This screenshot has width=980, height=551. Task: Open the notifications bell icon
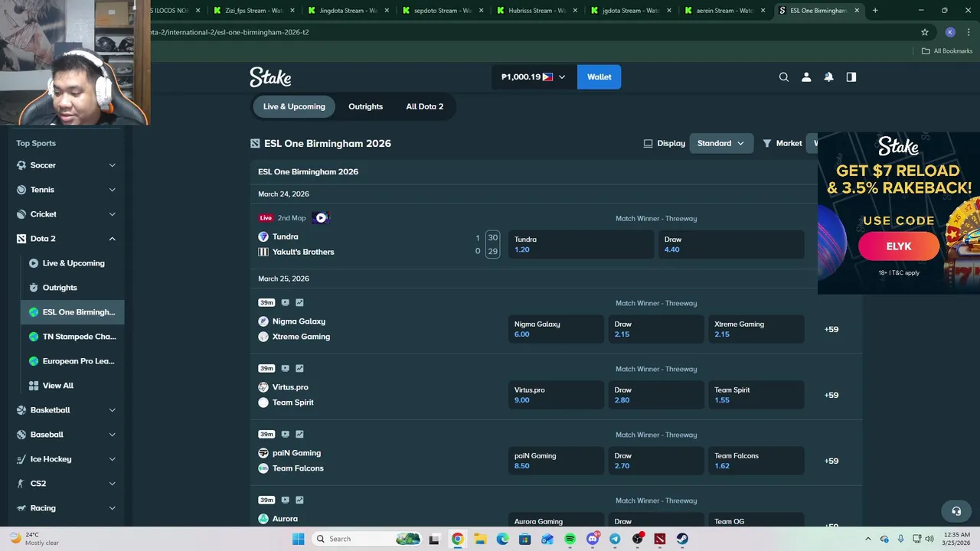[828, 77]
